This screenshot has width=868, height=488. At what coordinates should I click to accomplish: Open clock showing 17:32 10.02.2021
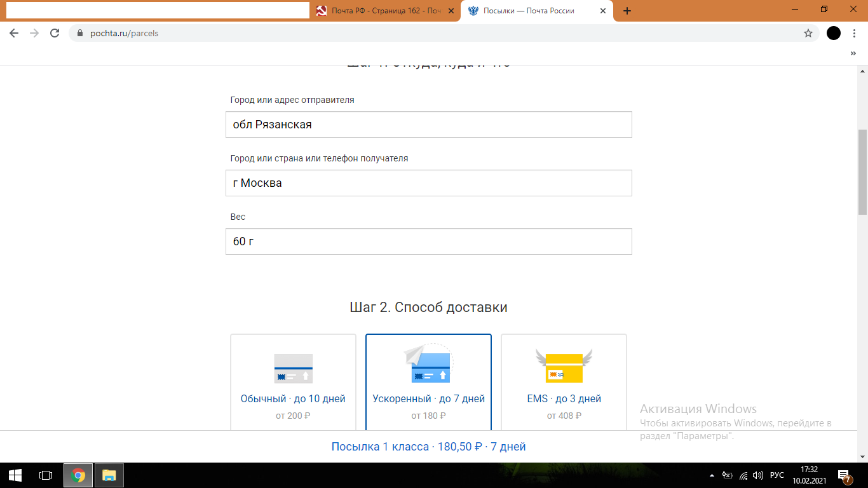coord(810,475)
